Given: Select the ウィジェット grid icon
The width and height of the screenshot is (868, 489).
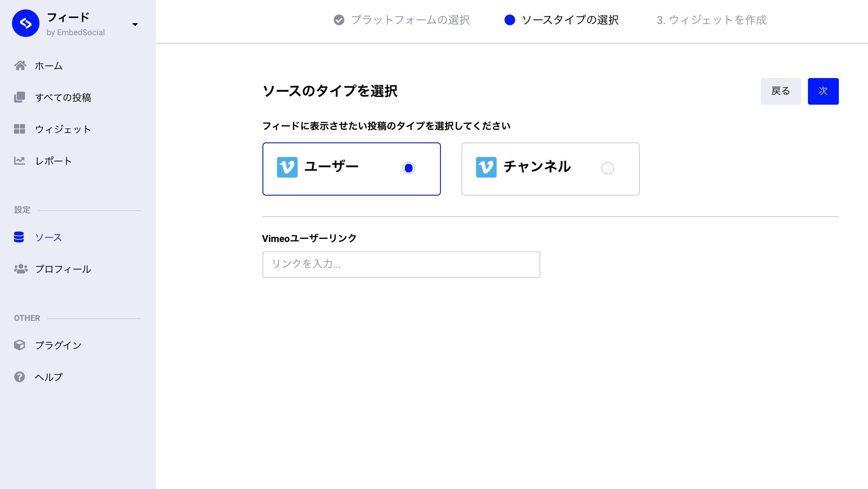Looking at the screenshot, I should [x=20, y=129].
